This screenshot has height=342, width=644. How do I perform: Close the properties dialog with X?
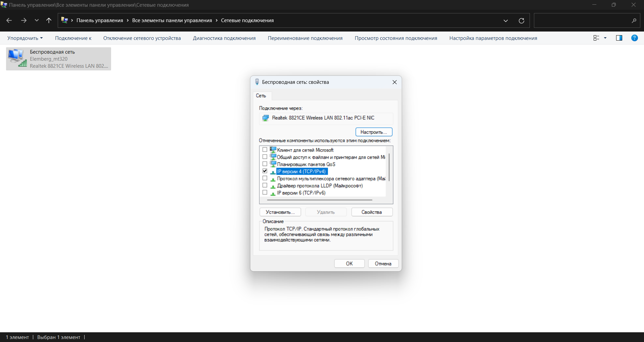click(395, 82)
